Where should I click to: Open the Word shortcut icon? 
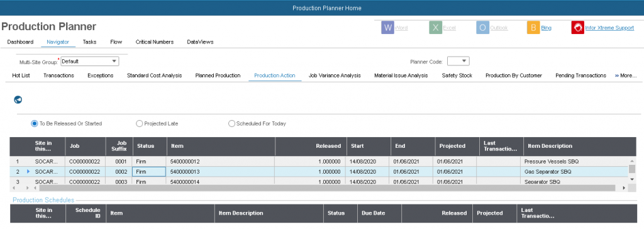pos(387,28)
